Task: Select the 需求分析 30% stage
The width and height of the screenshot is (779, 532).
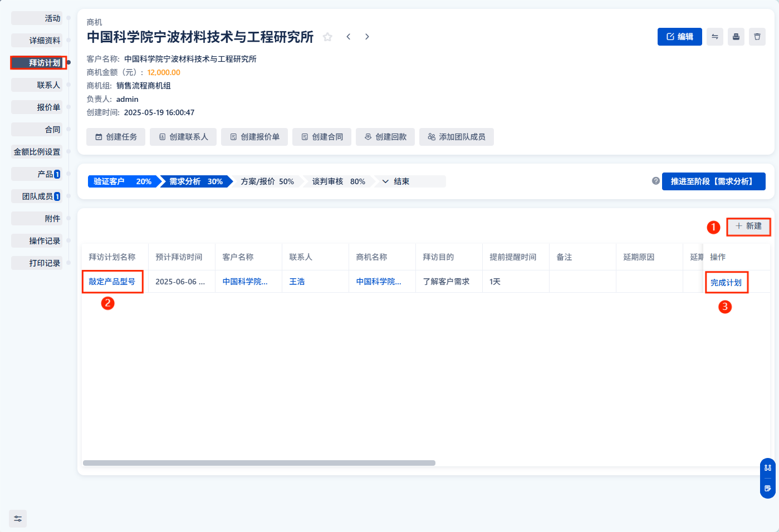Action: click(x=196, y=181)
